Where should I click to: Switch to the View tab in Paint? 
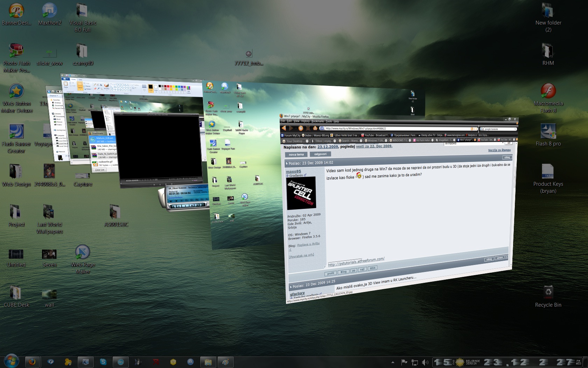[x=80, y=80]
